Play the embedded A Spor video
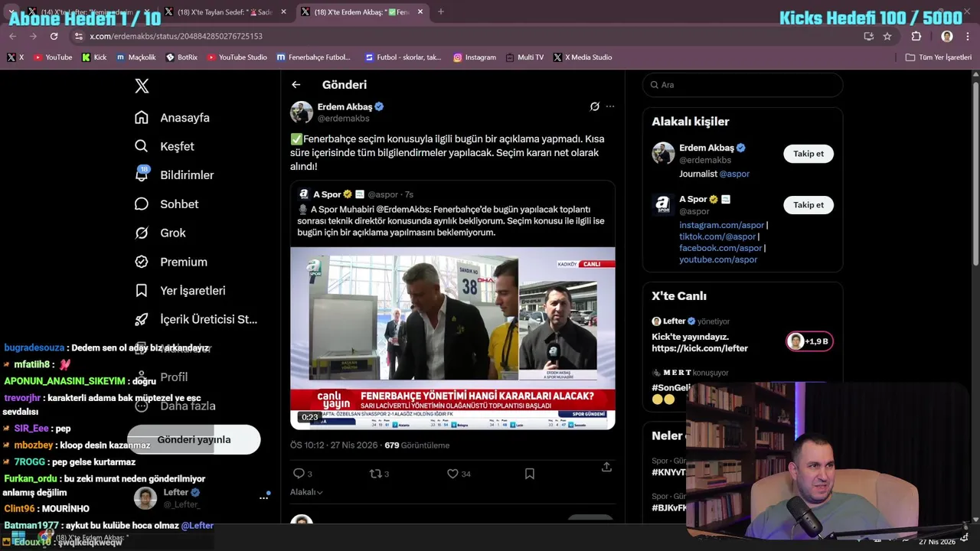980x551 pixels. pos(452,337)
